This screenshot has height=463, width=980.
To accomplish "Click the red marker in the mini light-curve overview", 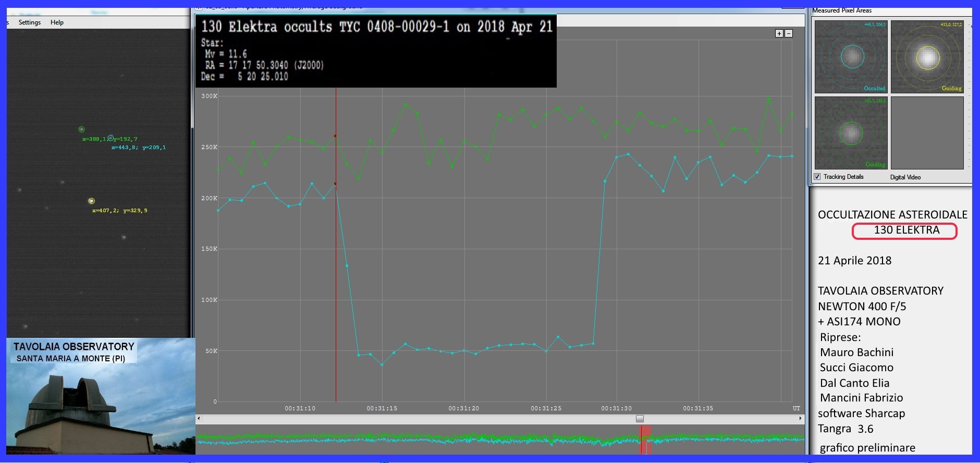I will (x=645, y=440).
